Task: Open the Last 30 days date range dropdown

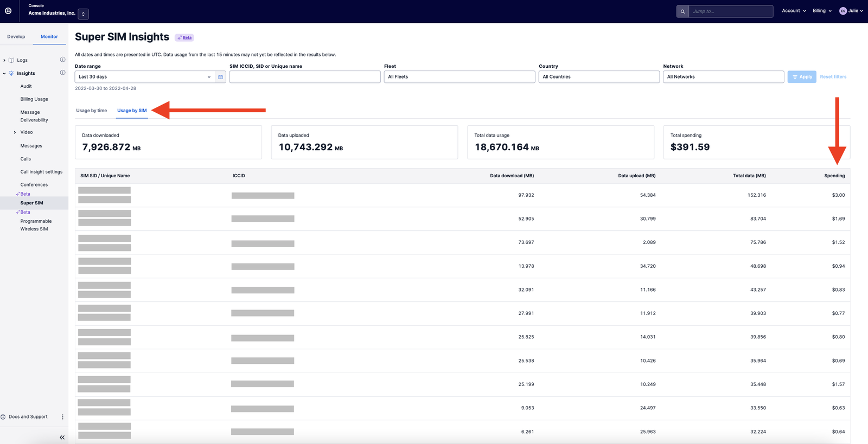Action: tap(145, 77)
